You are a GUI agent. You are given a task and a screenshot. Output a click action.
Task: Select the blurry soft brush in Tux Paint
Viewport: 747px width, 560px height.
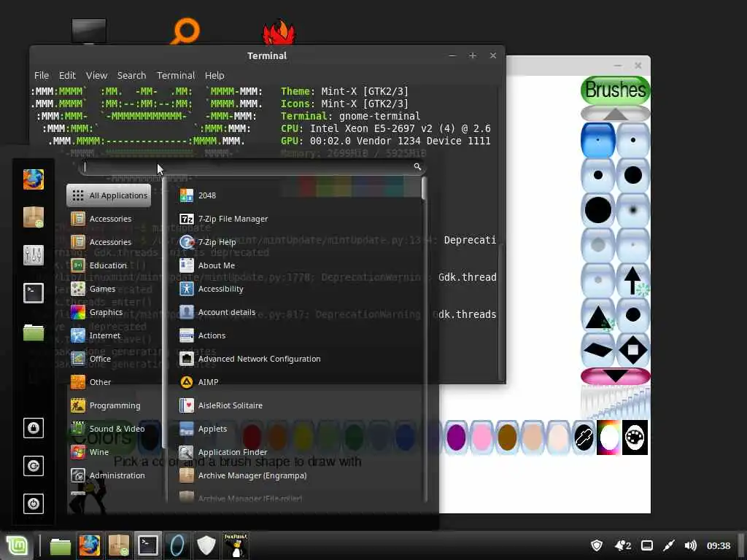coord(632,210)
